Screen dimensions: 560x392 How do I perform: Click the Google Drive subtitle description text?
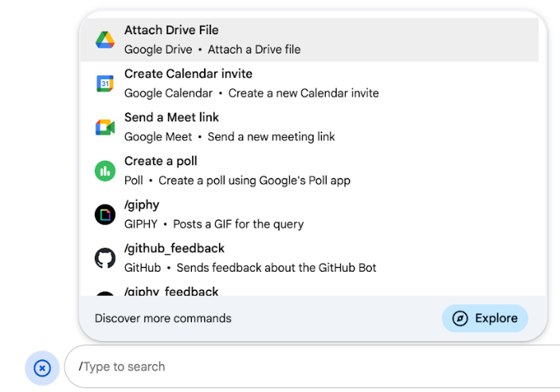tap(213, 49)
